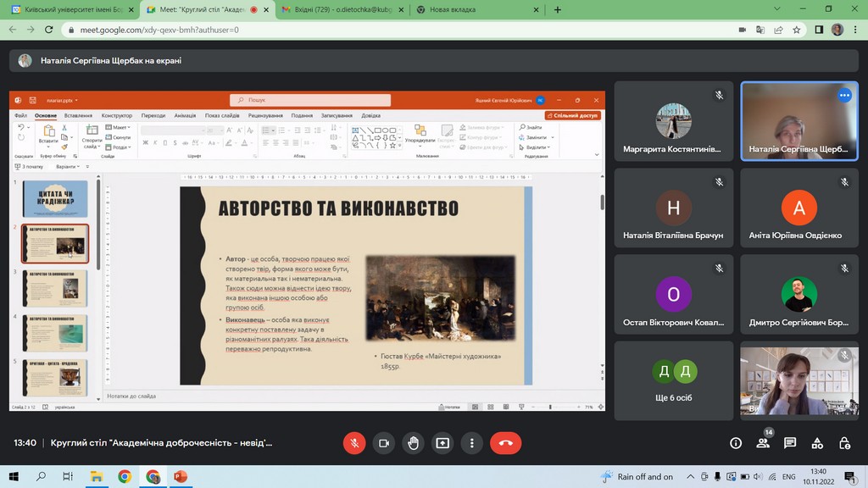Viewport: 868px width, 488px height.
Task: Open the Chrome profile avatar menu
Action: click(x=837, y=30)
